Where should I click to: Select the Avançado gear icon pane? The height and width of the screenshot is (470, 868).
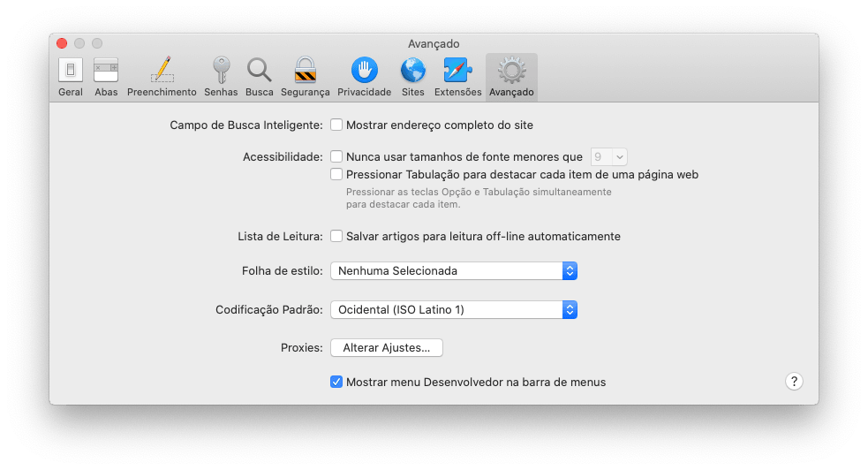click(511, 78)
